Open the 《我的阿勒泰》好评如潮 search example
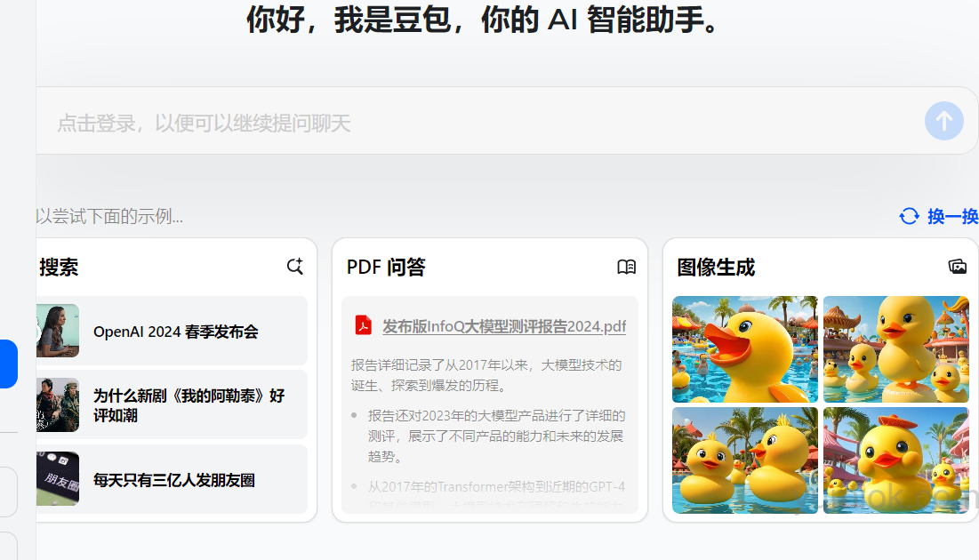This screenshot has height=560, width=979. click(x=172, y=404)
